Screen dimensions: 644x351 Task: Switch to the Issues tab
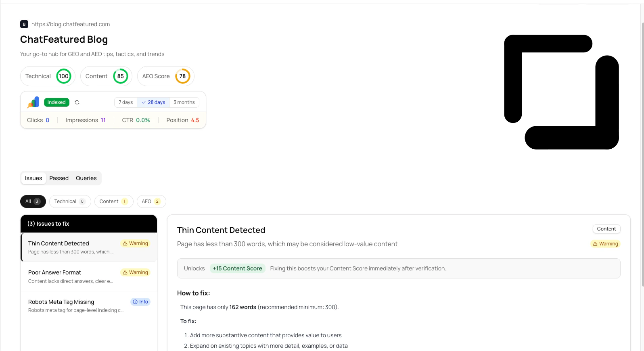coord(33,178)
